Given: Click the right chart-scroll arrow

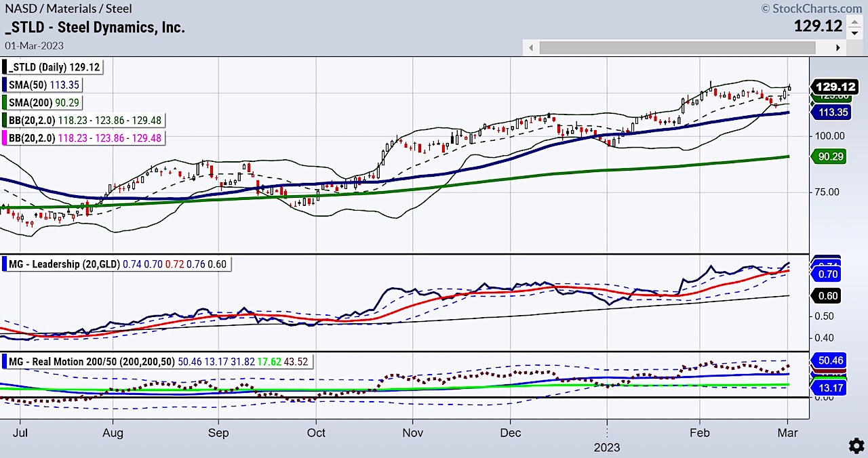Looking at the screenshot, I should click(839, 47).
